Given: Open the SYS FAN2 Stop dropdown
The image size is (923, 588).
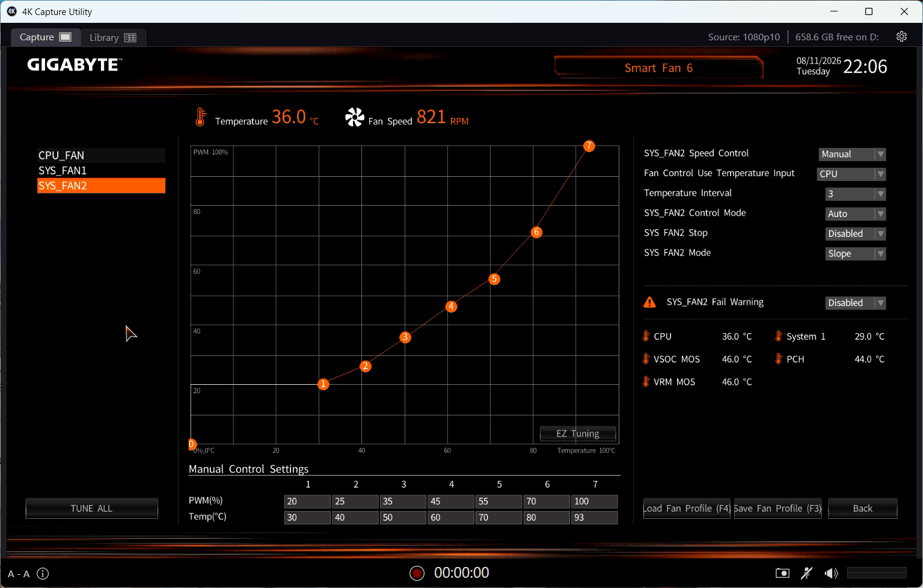Looking at the screenshot, I should coord(856,234).
